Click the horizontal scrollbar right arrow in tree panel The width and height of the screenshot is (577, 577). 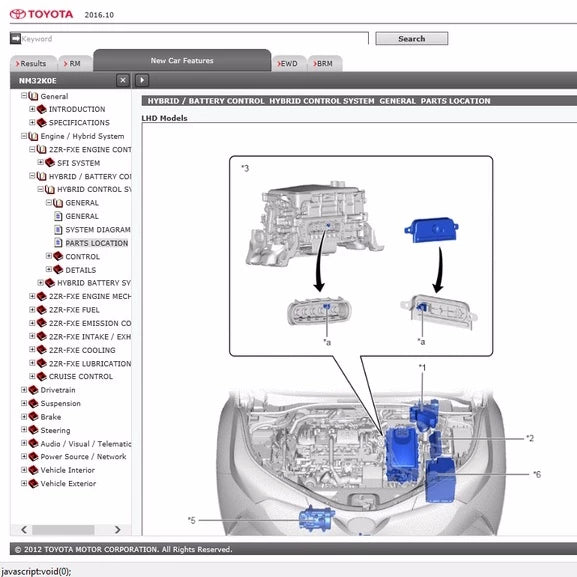pos(117,530)
